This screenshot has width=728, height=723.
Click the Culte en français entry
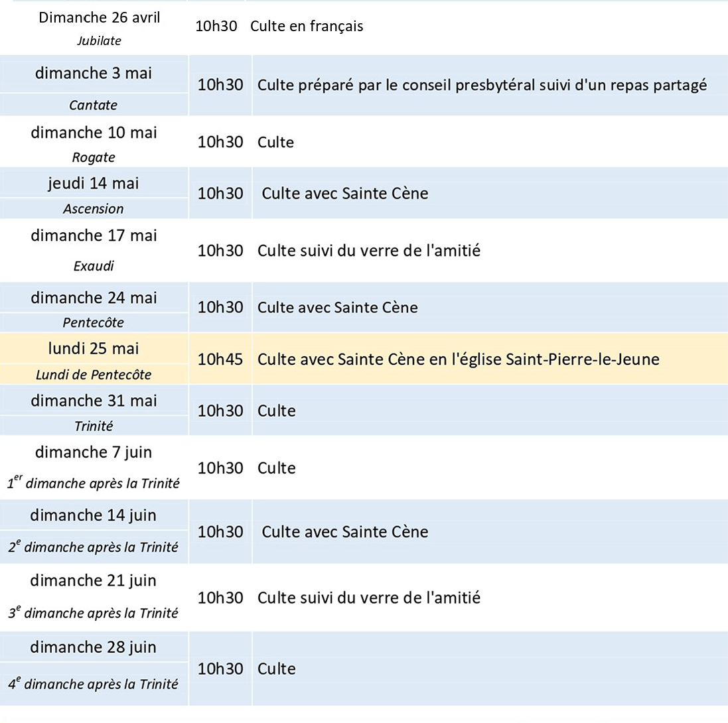(x=307, y=26)
